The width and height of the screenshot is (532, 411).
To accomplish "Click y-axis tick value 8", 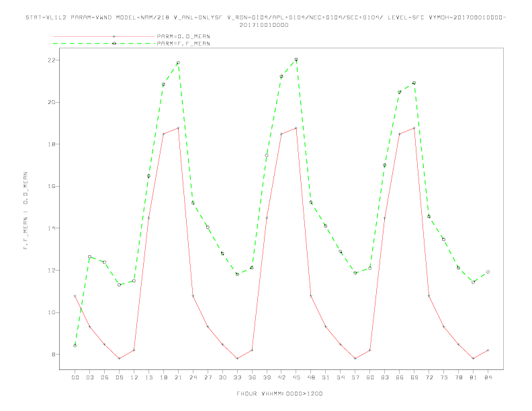I will click(x=53, y=355).
